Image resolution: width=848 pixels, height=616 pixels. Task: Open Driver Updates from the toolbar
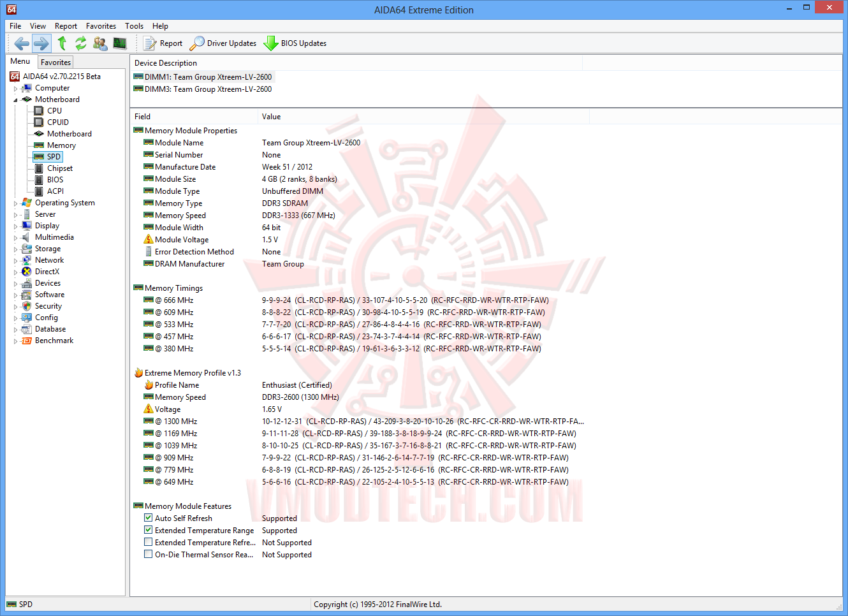coord(223,43)
